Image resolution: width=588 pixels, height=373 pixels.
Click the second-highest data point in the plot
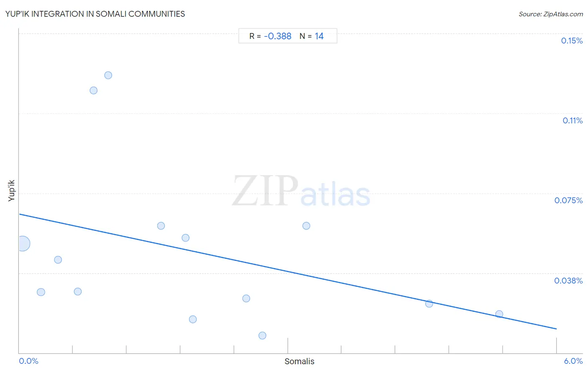tap(94, 90)
